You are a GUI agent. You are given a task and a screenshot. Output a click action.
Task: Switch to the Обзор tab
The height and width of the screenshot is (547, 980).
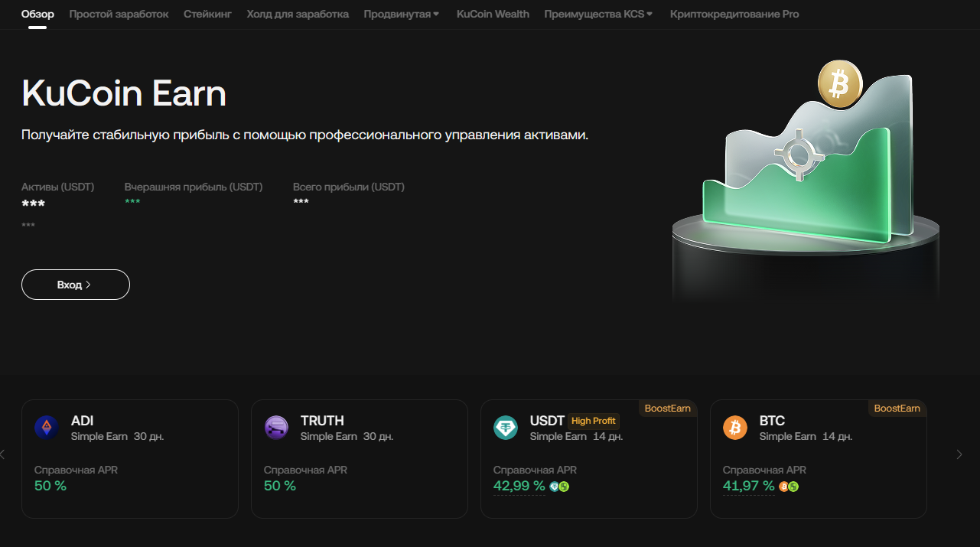point(37,14)
